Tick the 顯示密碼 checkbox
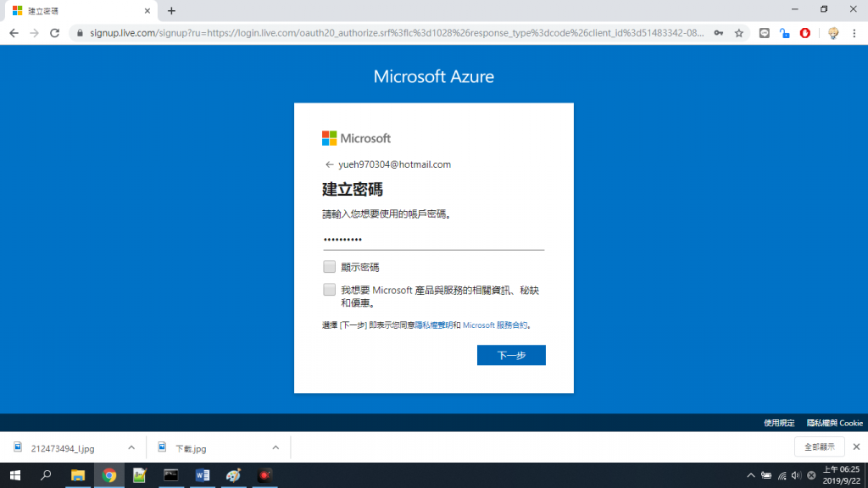This screenshot has height=488, width=868. pyautogui.click(x=330, y=267)
